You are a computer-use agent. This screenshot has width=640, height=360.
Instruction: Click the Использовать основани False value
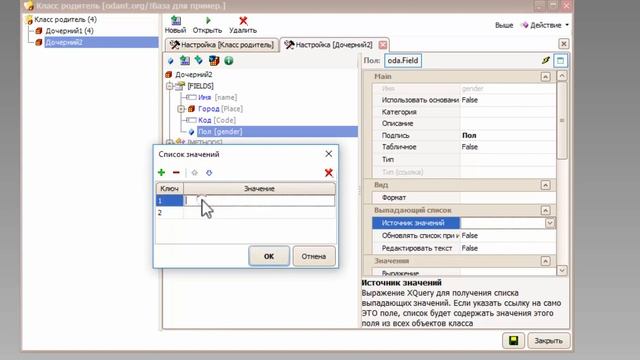click(x=508, y=100)
